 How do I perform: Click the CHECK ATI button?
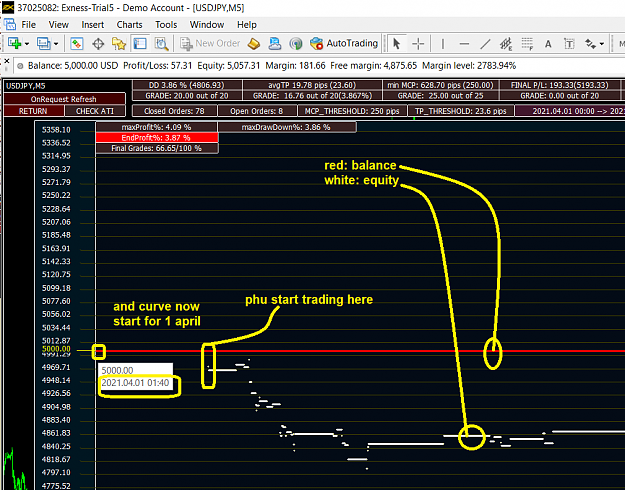95,111
